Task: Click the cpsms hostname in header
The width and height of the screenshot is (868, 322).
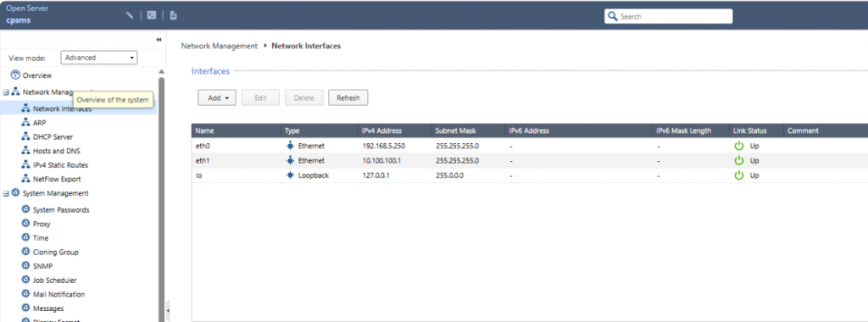Action: (x=19, y=19)
